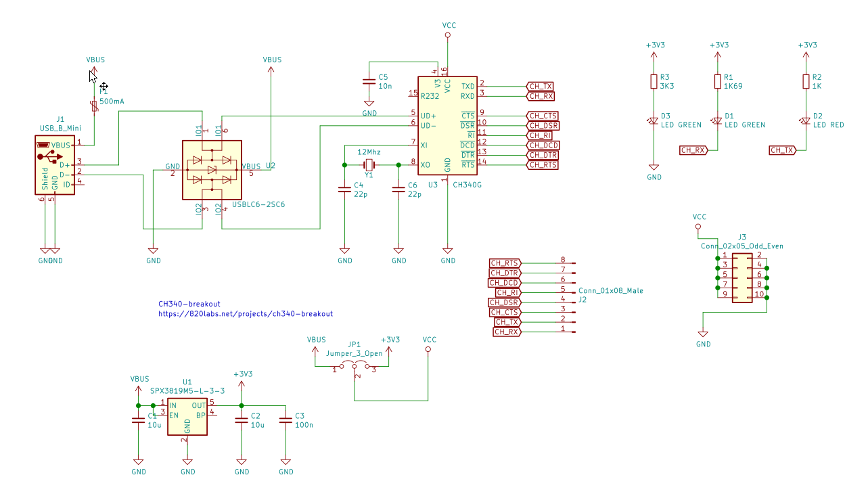Select CH_DTR net label beside U3
This screenshot has height=496, width=868.
[x=542, y=155]
